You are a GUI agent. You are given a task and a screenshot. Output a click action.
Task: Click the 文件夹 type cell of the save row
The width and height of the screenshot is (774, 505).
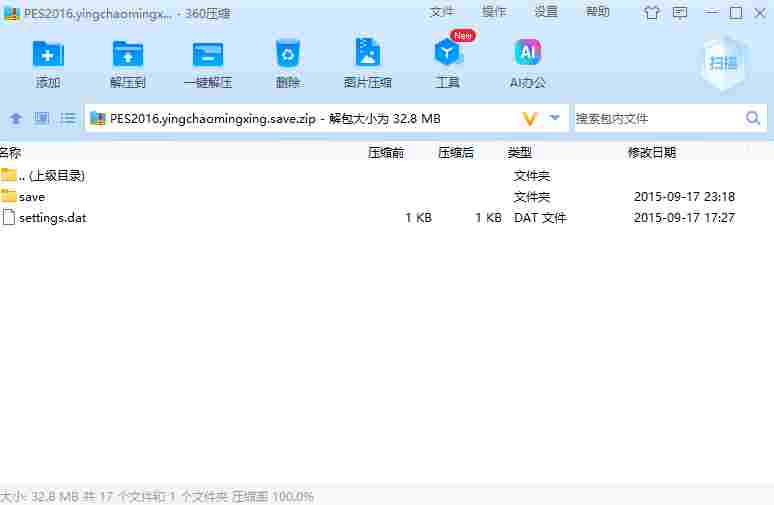coord(532,197)
